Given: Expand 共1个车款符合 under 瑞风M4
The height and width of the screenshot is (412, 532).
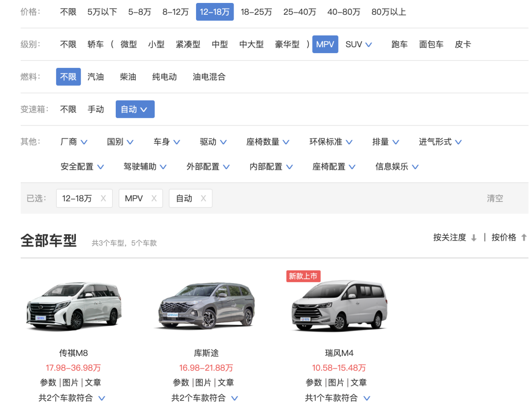Looking at the screenshot, I should [337, 398].
